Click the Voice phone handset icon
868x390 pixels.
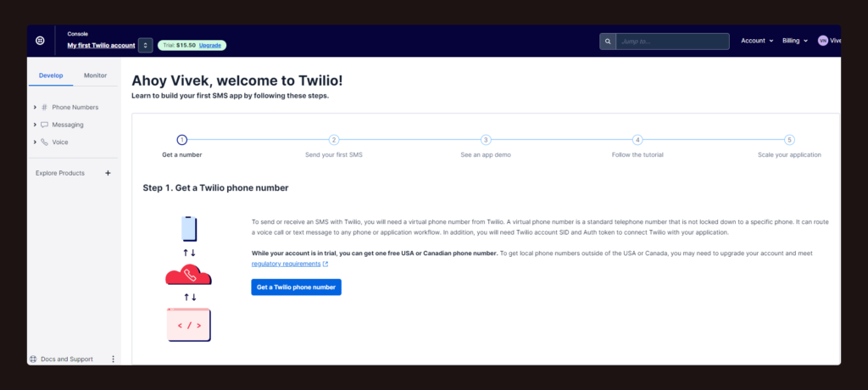pos(44,142)
